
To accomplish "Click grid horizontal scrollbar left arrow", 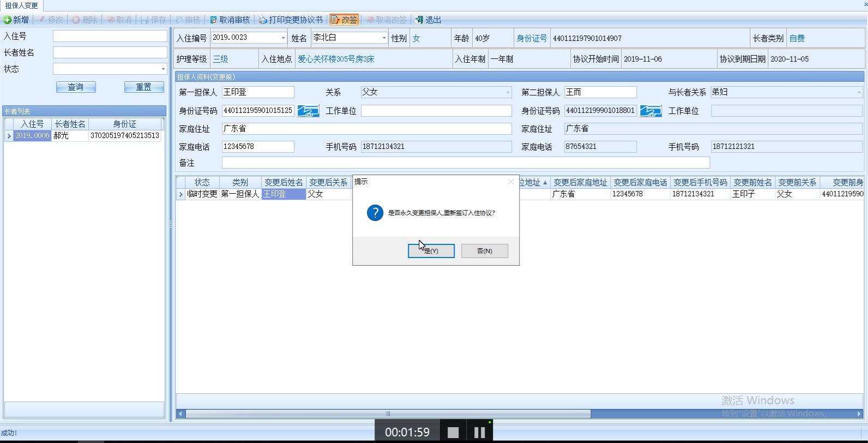I will point(180,414).
